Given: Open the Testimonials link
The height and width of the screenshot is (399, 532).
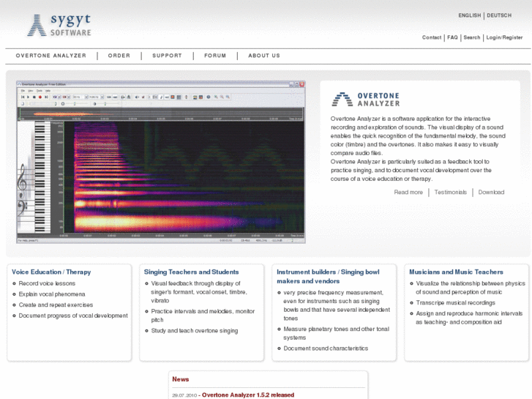Looking at the screenshot, I should [x=451, y=193].
